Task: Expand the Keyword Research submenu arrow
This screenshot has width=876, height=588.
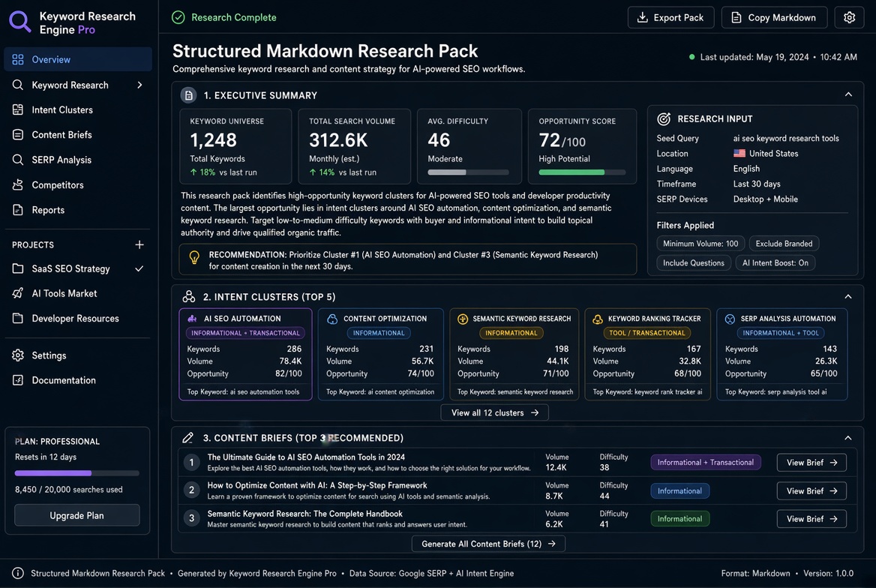Action: click(139, 85)
